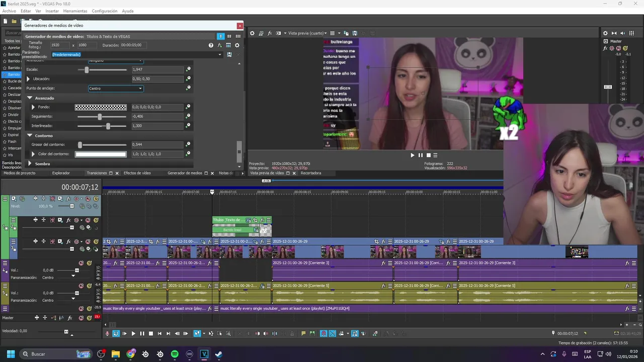The height and width of the screenshot is (362, 644).
Task: Solo audio track 5
Action: pos(89,286)
